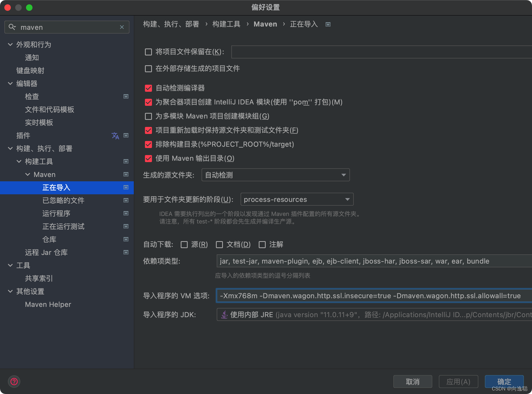Click the project-level icon beside 运行程序

click(x=126, y=213)
